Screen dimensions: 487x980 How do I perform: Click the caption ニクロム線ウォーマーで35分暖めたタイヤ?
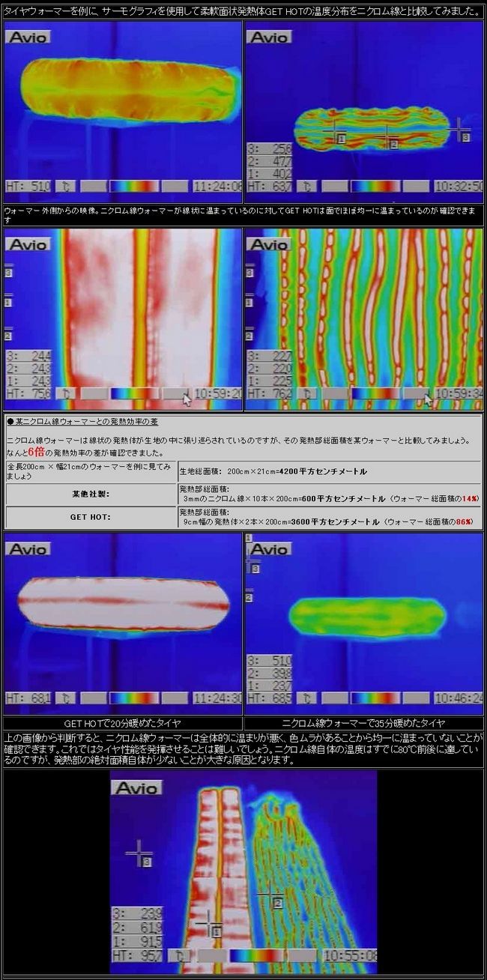[x=363, y=723]
